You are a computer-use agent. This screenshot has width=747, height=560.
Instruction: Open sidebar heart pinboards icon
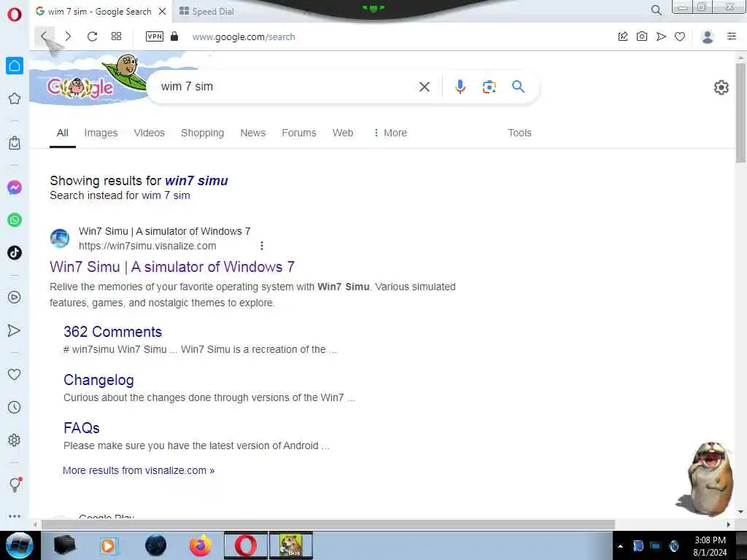(15, 375)
